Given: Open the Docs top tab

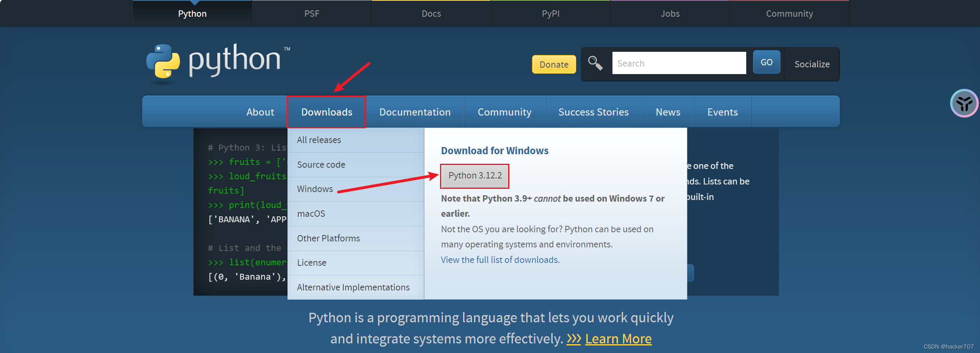Looking at the screenshot, I should [x=431, y=14].
